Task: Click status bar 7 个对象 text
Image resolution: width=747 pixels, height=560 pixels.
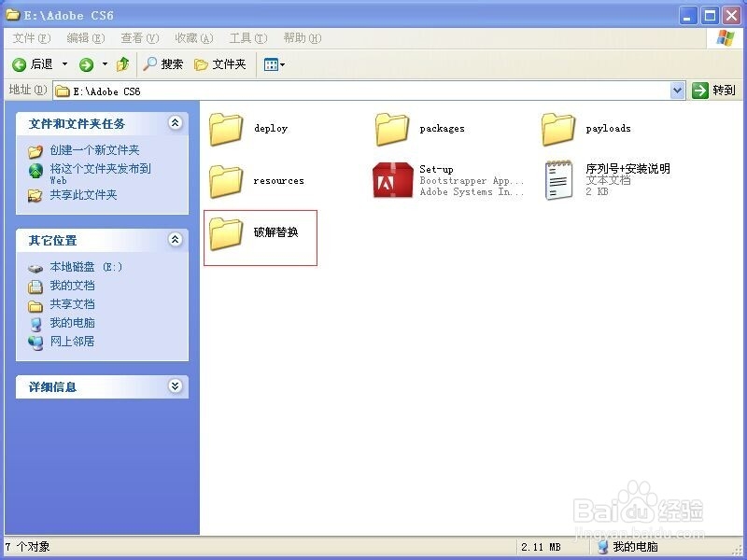Action: pos(28,547)
